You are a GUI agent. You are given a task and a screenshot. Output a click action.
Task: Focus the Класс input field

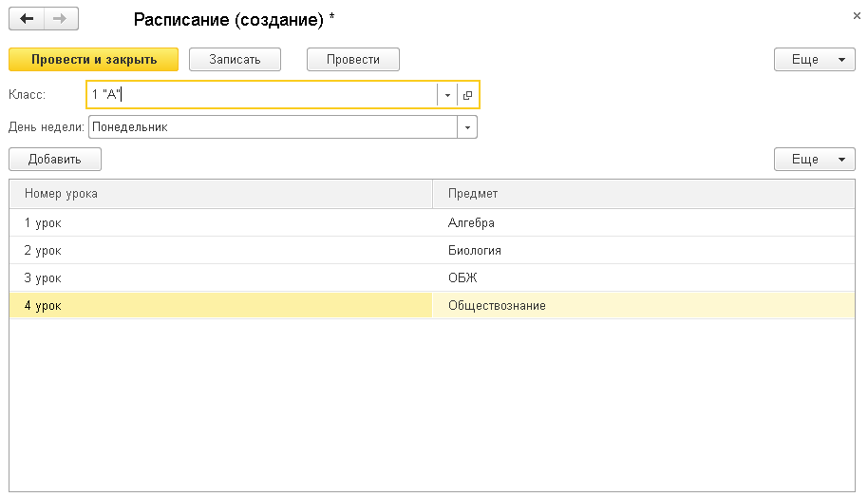(262, 95)
